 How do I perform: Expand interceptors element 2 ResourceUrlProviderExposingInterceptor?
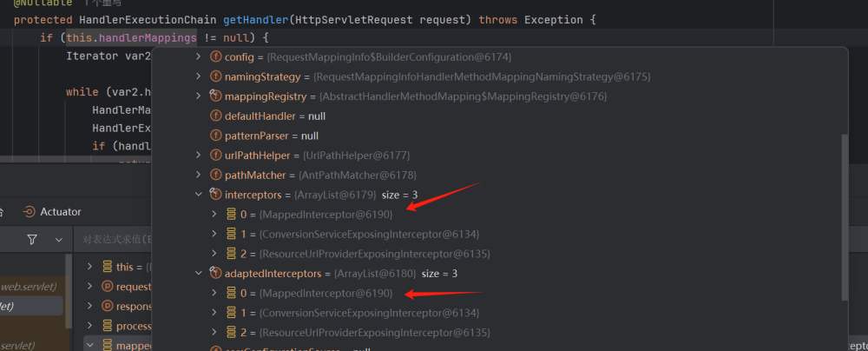pyautogui.click(x=214, y=253)
